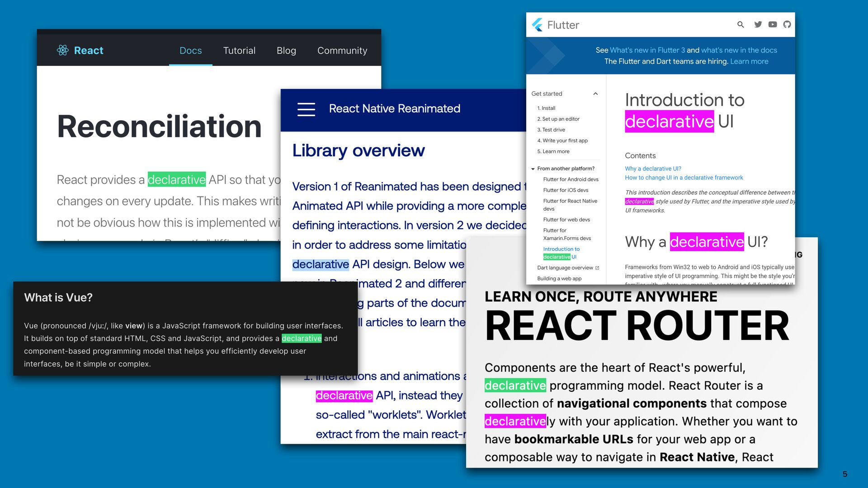Open what's new in the docs link
The image size is (868, 488).
[x=739, y=50]
